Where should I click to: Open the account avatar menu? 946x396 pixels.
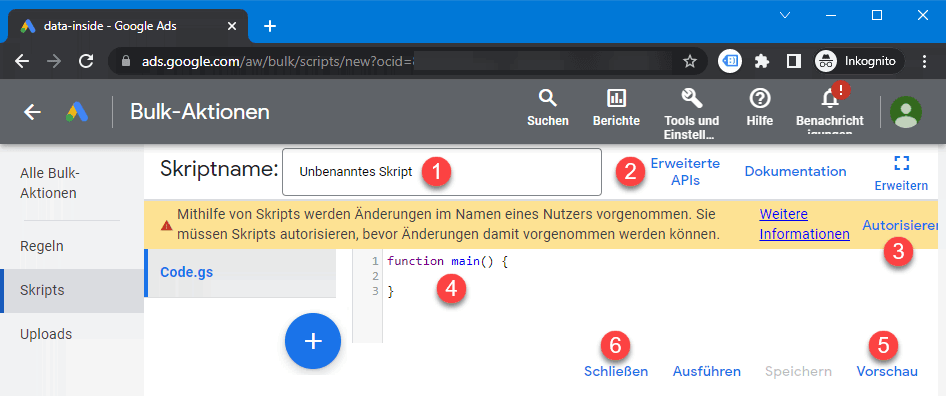pos(906,112)
